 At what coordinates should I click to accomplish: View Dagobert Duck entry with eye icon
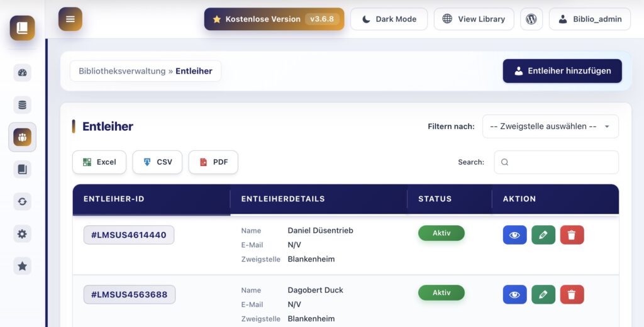pos(514,294)
